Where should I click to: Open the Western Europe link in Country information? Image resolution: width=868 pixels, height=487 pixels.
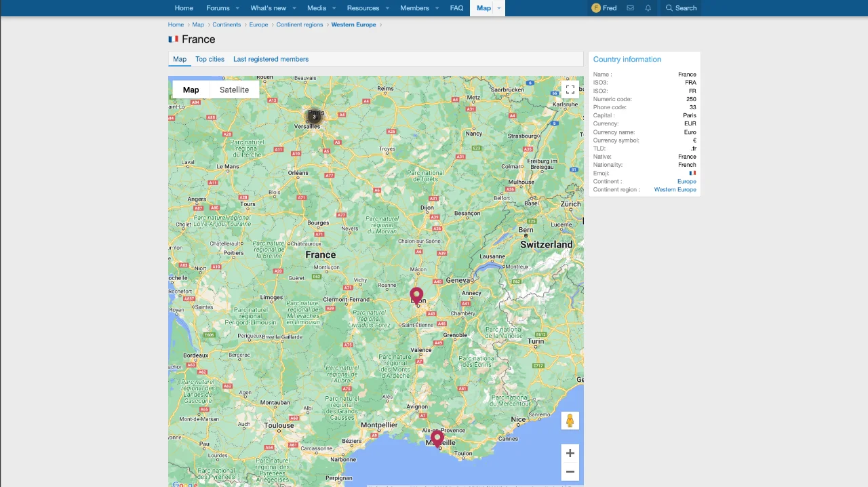tap(675, 190)
